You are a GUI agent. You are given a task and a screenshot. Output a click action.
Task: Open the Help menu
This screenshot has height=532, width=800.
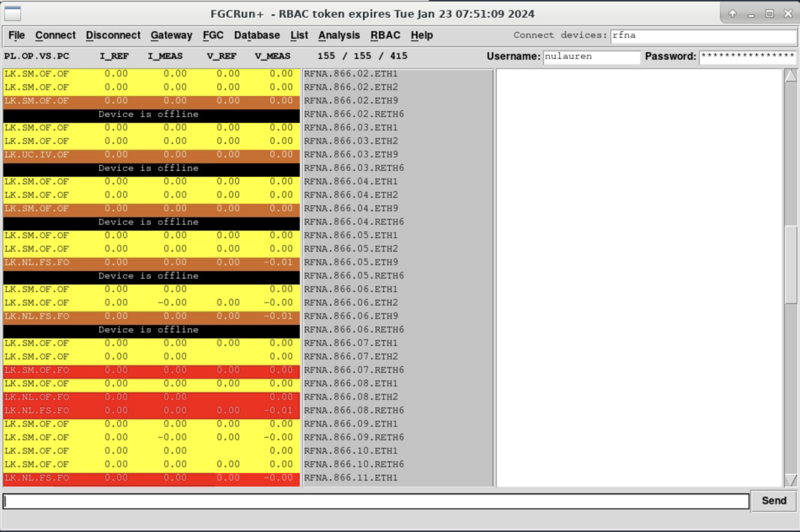click(x=421, y=35)
